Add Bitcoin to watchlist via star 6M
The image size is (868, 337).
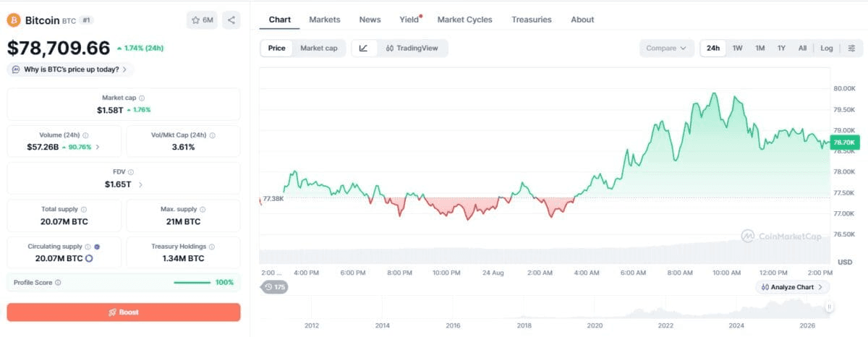click(x=202, y=20)
